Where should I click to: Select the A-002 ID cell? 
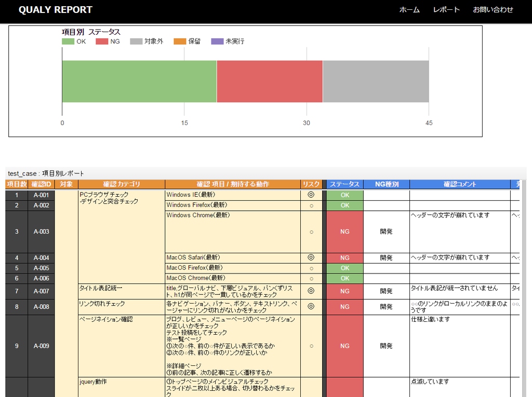[x=41, y=206]
